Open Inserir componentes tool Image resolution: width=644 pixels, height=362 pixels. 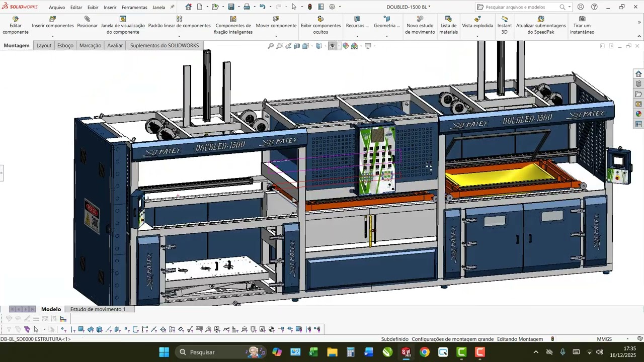pos(53,23)
